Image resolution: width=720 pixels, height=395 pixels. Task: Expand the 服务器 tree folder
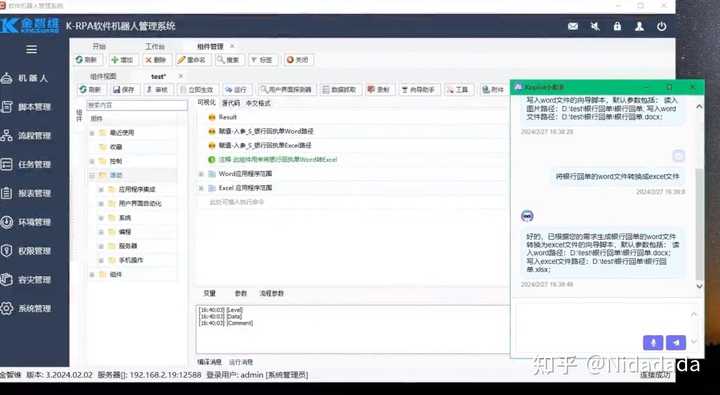pyautogui.click(x=101, y=246)
